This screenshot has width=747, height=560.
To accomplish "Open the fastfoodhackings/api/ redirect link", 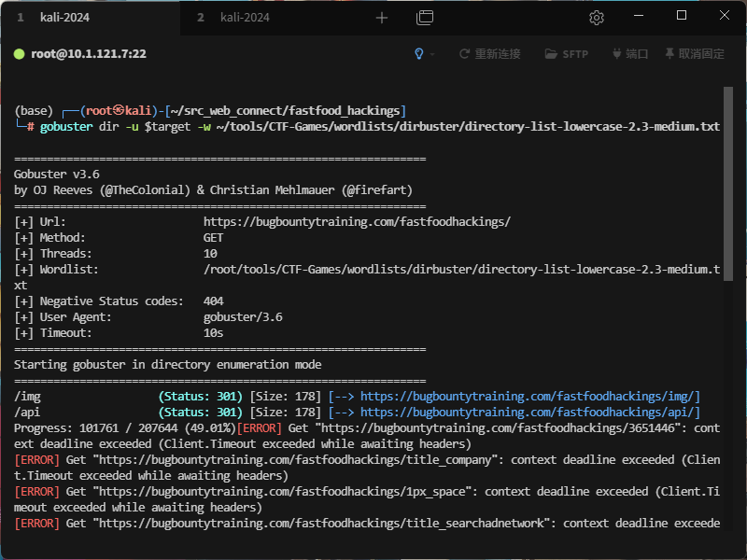I will point(529,412).
